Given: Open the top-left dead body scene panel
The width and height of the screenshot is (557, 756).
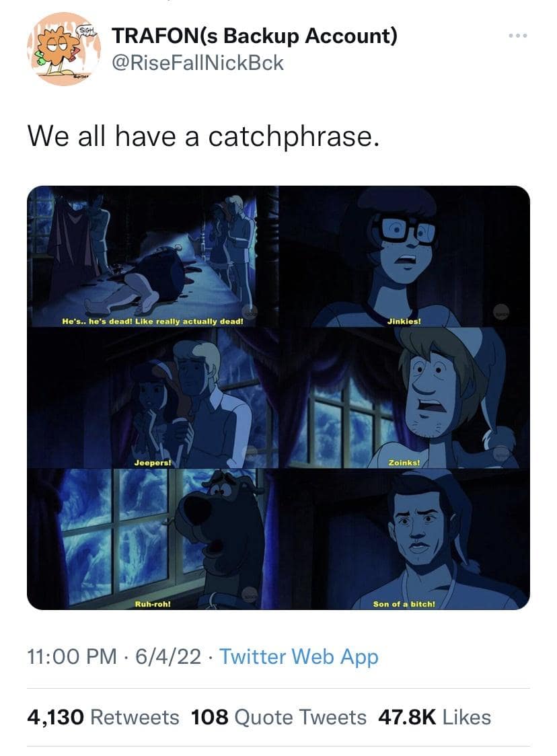Looking at the screenshot, I should (x=153, y=256).
